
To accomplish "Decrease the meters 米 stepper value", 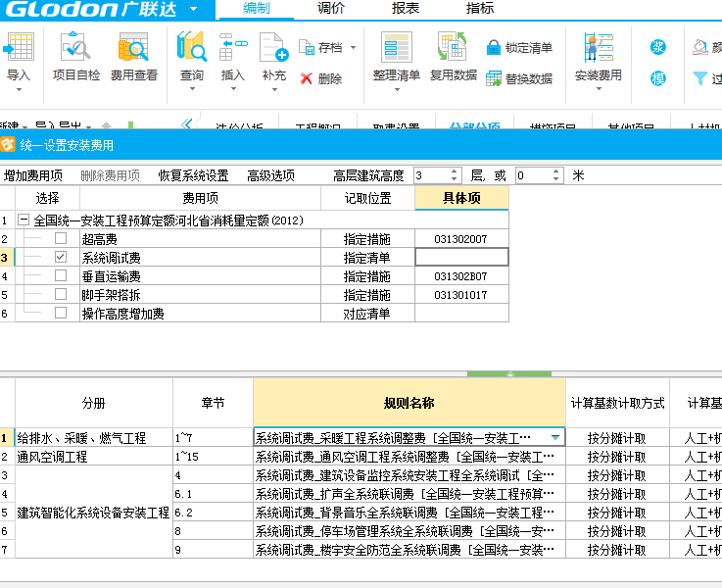I will point(555,178).
